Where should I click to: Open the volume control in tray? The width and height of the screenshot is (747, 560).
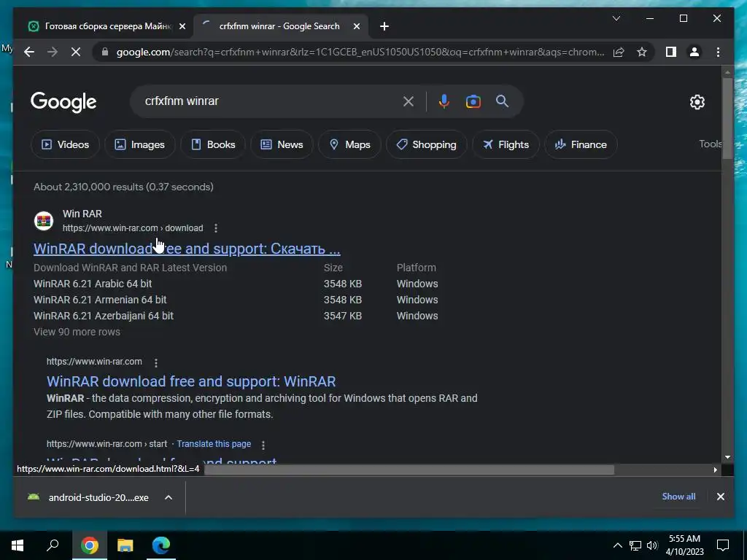[652, 545]
